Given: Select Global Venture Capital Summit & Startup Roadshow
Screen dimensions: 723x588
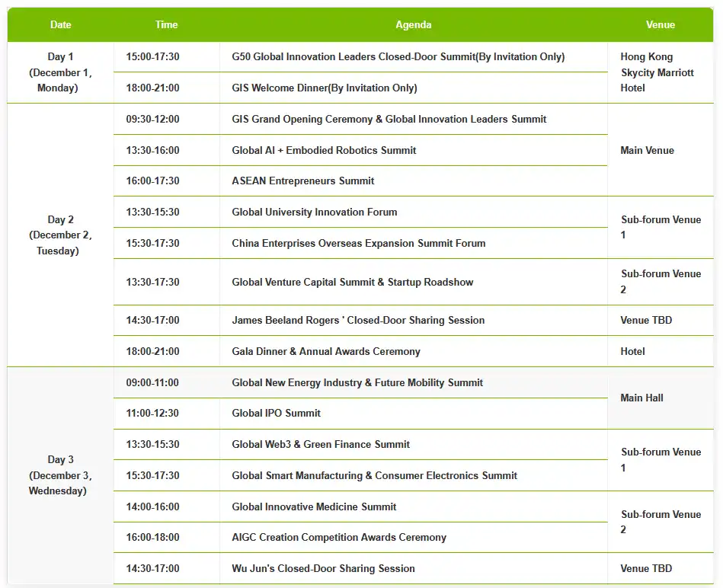Looking at the screenshot, I should tap(352, 283).
